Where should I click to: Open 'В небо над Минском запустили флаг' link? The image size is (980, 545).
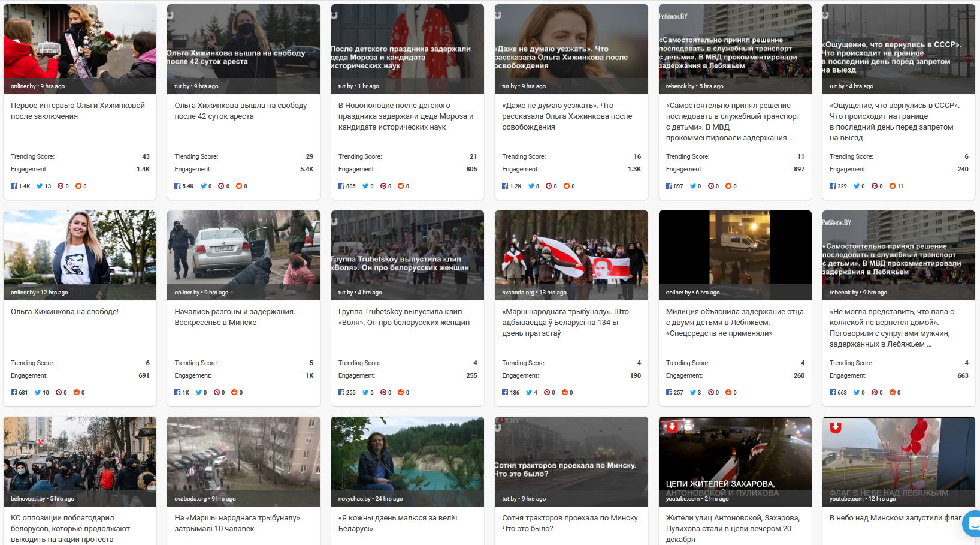[x=895, y=518]
